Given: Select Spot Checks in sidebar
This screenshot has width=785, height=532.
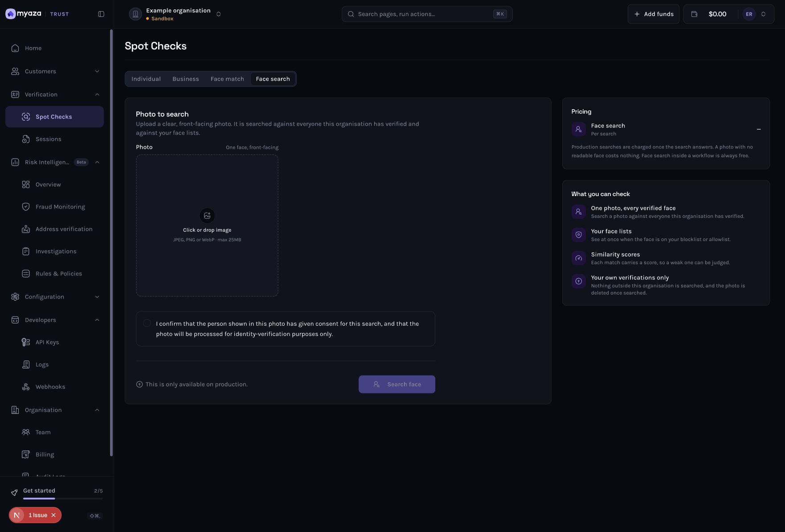Looking at the screenshot, I should click(54, 117).
